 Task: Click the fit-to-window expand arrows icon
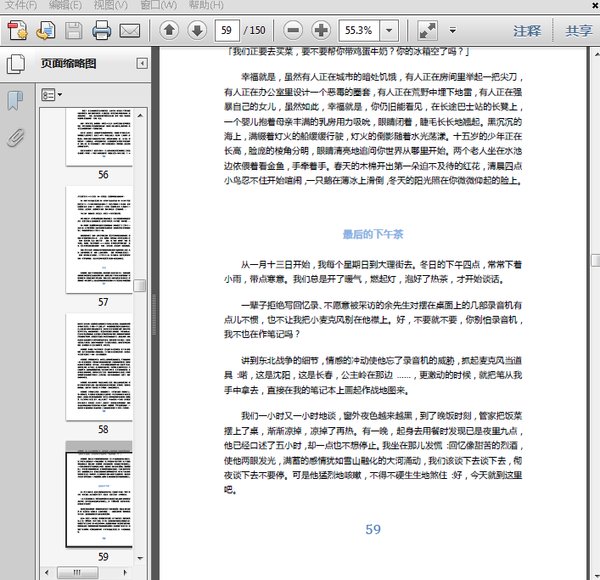[427, 31]
